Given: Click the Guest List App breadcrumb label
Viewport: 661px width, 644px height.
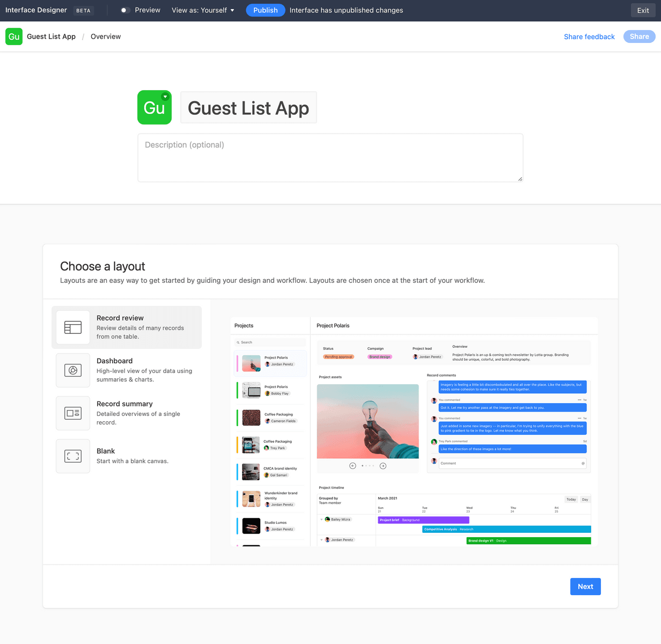Looking at the screenshot, I should (x=51, y=36).
